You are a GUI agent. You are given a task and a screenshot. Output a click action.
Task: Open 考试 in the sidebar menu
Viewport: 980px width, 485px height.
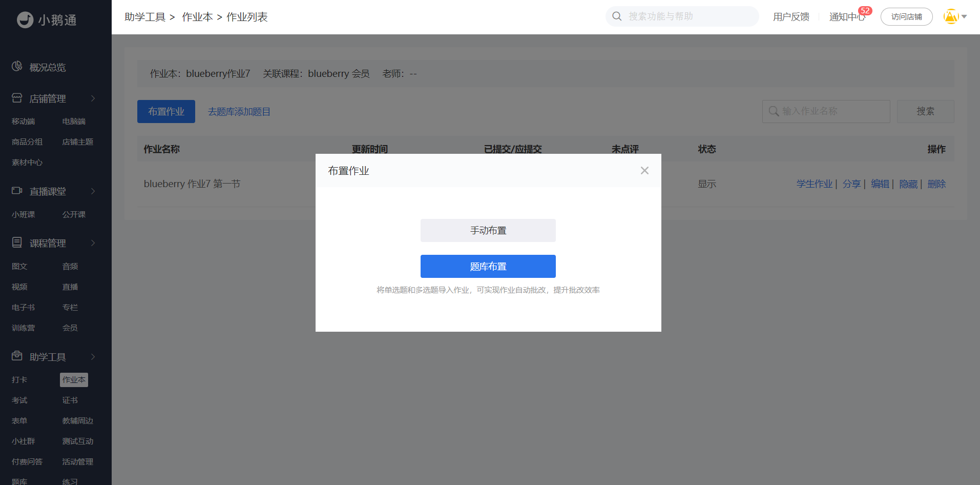(19, 400)
